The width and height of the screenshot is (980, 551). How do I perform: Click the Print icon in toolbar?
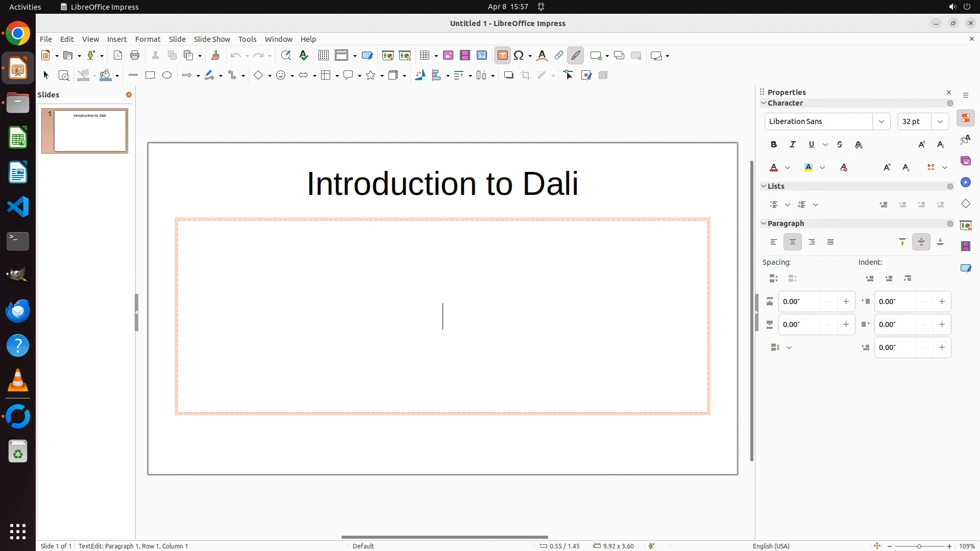click(x=135, y=56)
